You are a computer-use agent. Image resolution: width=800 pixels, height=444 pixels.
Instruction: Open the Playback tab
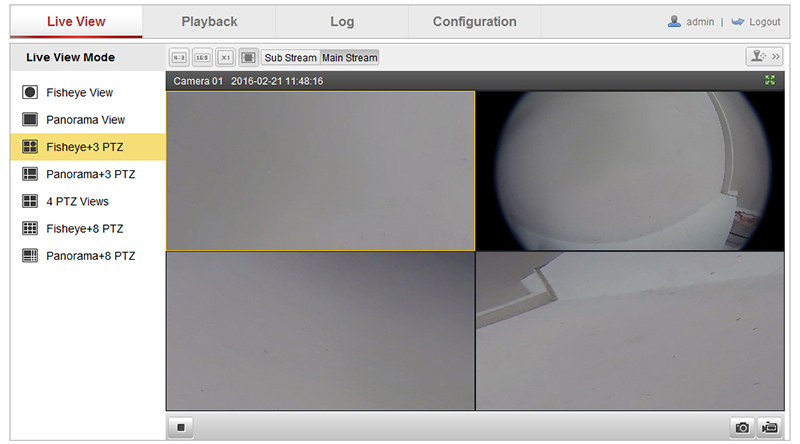coord(209,22)
